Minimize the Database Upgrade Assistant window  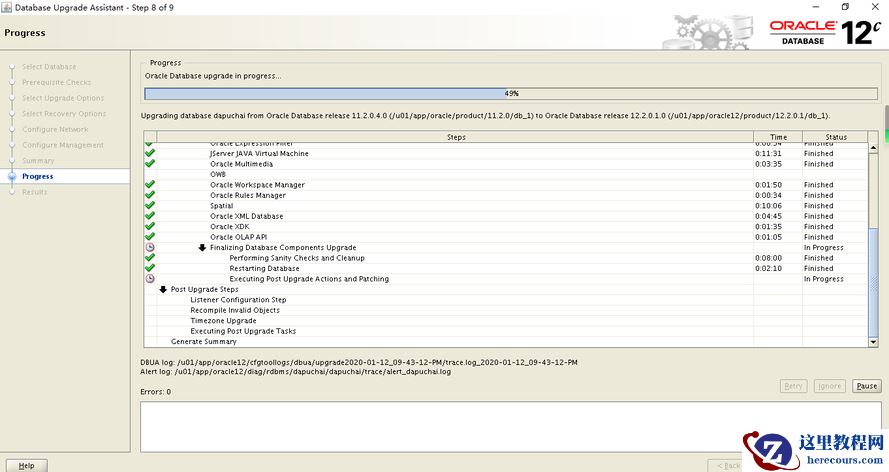pos(816,7)
